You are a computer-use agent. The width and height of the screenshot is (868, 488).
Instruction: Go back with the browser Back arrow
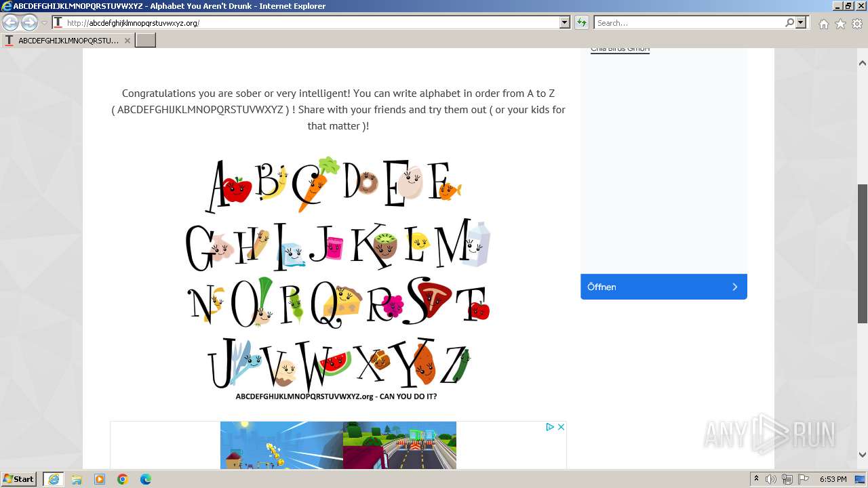pyautogui.click(x=10, y=23)
